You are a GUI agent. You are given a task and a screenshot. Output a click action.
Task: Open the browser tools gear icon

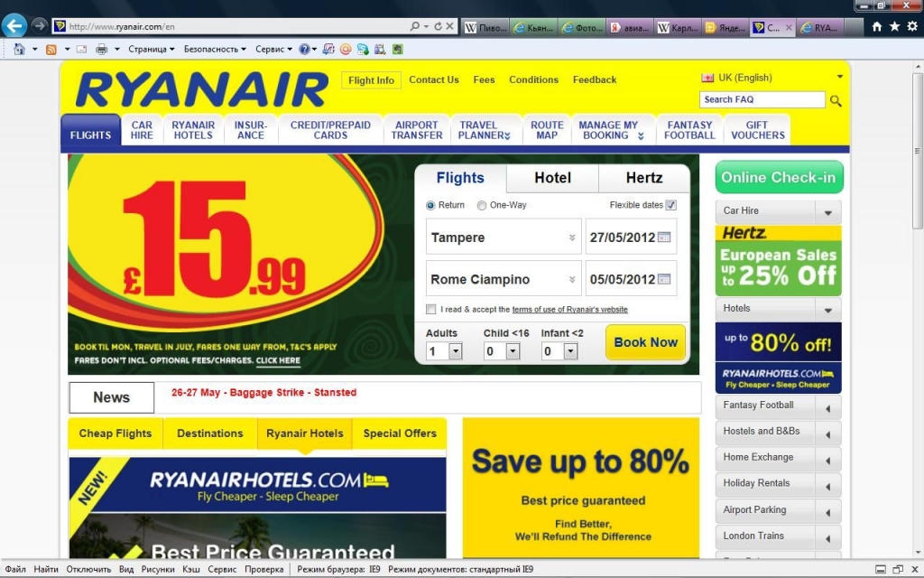912,26
